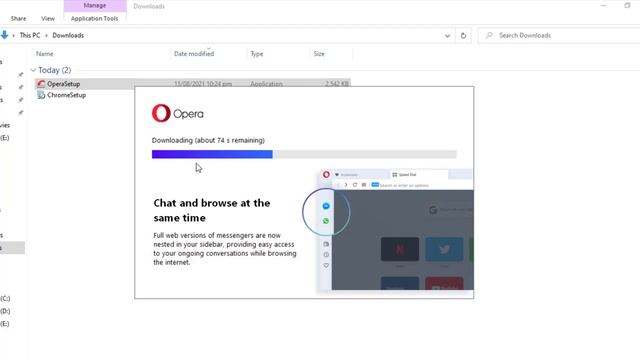Screen dimensions: 640x360
Task: Click the heart icon in preview sidebar
Action: tap(326, 265)
